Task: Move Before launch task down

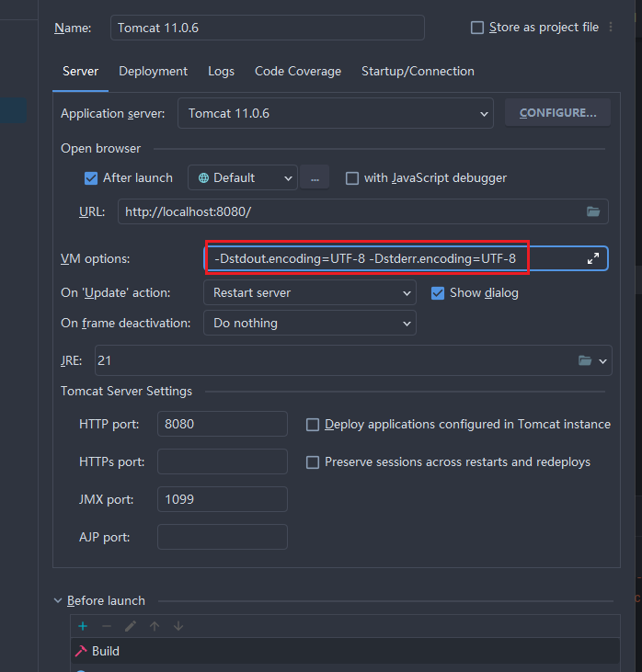Action: click(x=178, y=626)
